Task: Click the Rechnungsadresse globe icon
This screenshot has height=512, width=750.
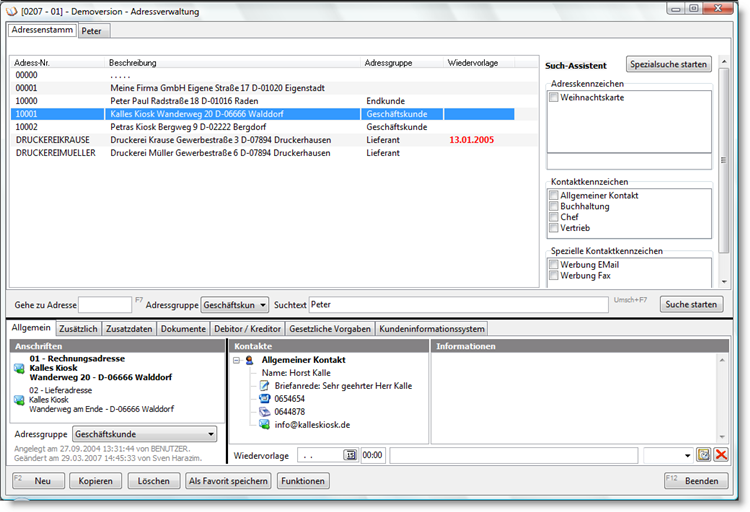Action: coord(19,370)
